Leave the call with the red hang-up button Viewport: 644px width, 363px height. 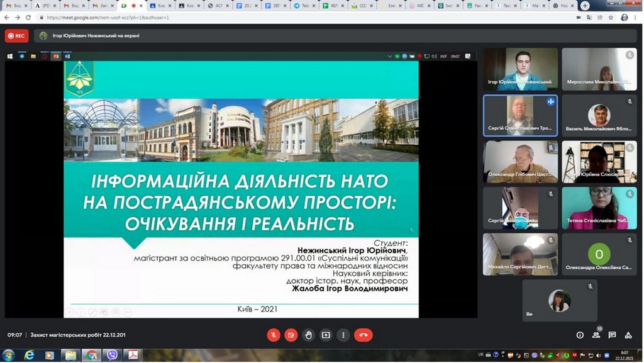pos(363,335)
